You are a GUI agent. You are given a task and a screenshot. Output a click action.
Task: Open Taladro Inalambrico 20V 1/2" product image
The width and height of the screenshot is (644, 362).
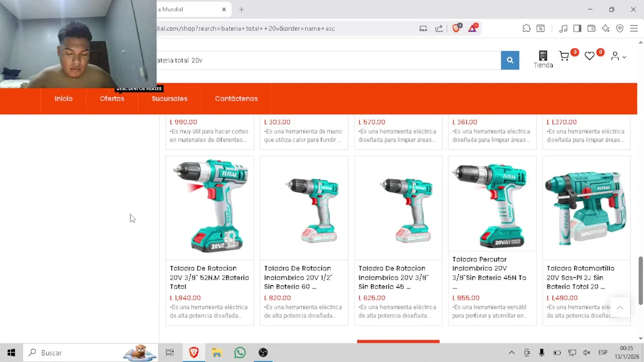[x=304, y=207]
